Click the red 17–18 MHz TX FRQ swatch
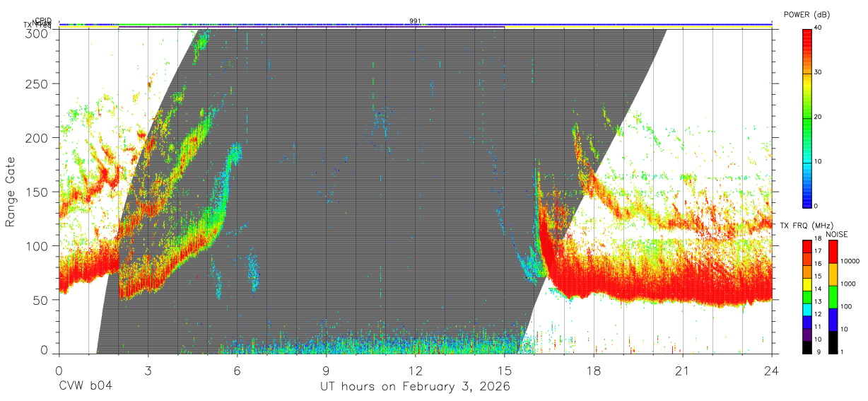Screen dimensions: 868x401 [807, 247]
